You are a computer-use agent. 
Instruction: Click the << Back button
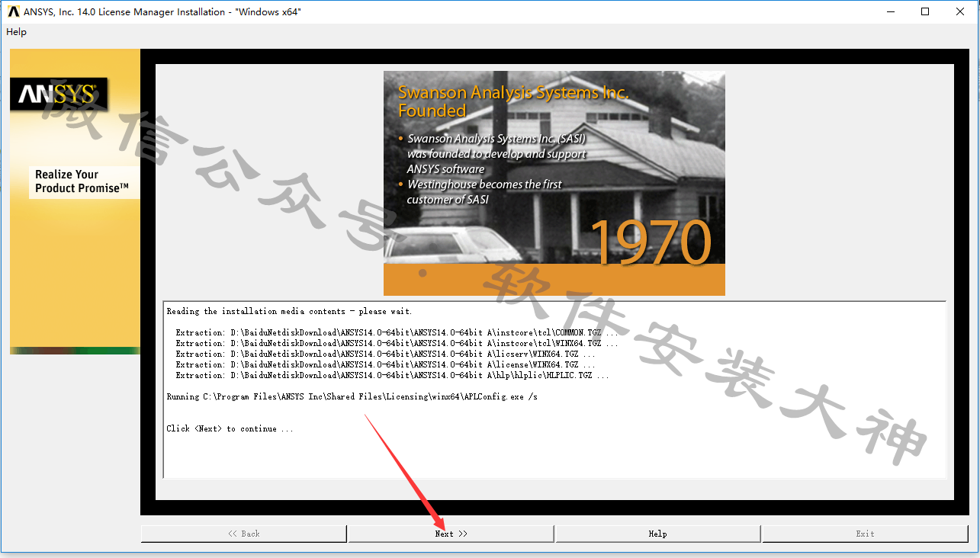tap(244, 534)
